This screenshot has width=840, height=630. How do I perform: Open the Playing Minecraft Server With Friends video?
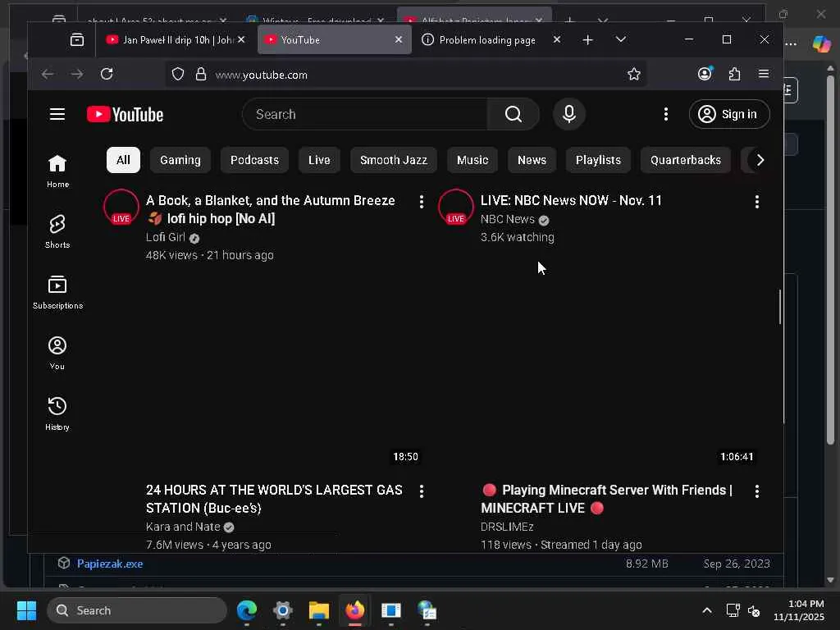607,499
